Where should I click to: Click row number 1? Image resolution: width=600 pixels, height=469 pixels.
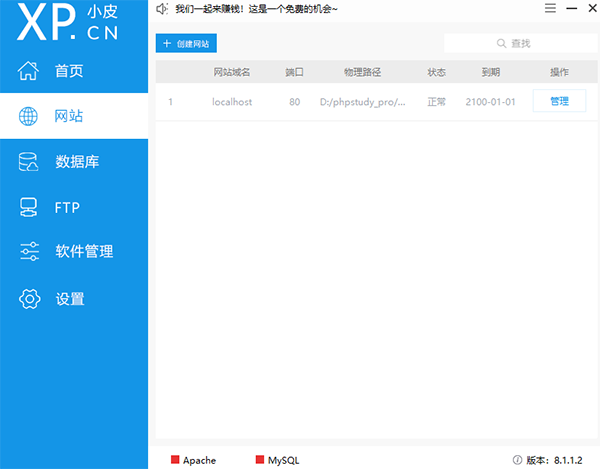170,102
